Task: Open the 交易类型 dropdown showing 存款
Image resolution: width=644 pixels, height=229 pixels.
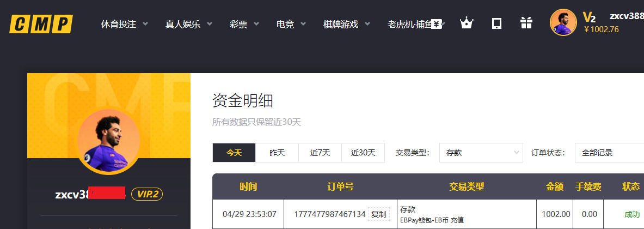Action: coord(481,153)
